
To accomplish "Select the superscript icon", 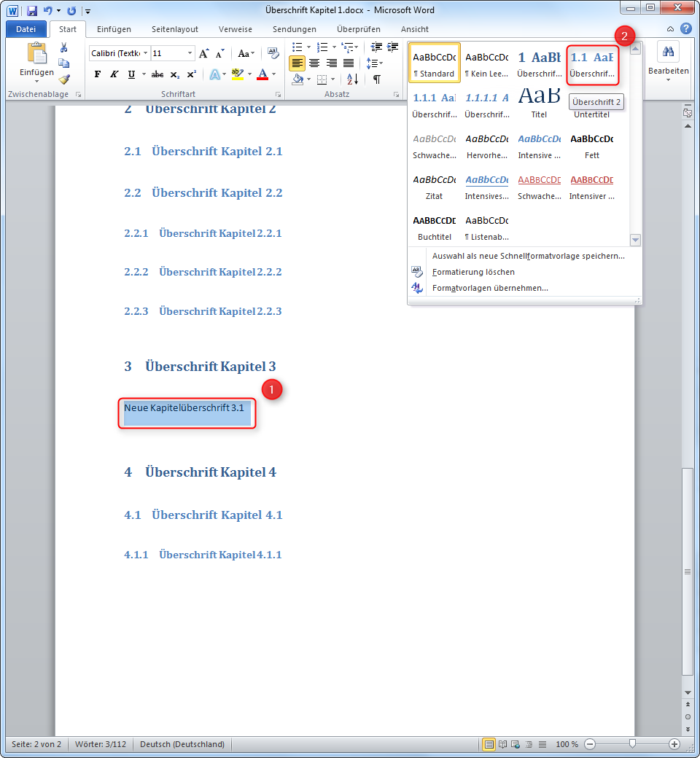I will point(192,74).
